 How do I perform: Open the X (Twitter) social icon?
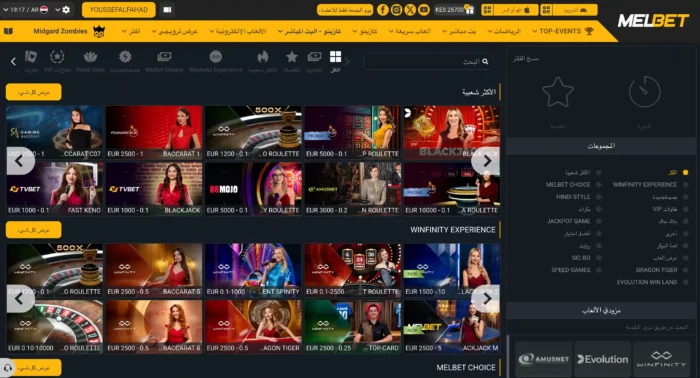pos(410,10)
